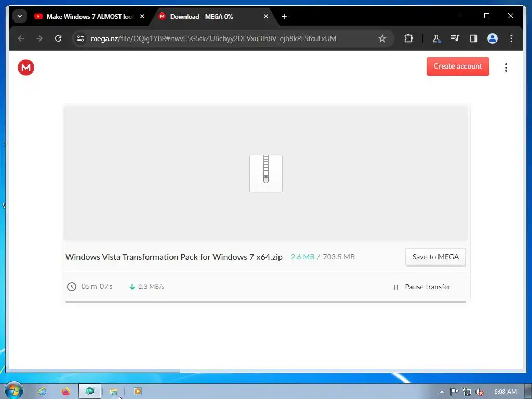Click the green download speed arrow
Viewport: 532px width, 399px height.
coord(132,287)
